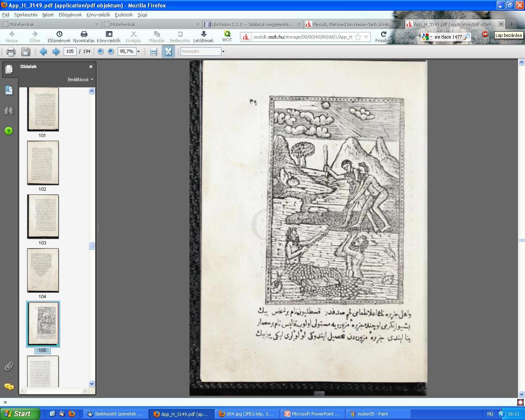Click the page number field showing 105

(70, 52)
